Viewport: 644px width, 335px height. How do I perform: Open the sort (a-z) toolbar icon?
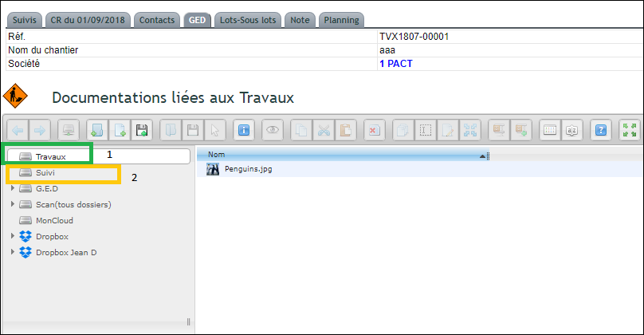pyautogui.click(x=572, y=131)
